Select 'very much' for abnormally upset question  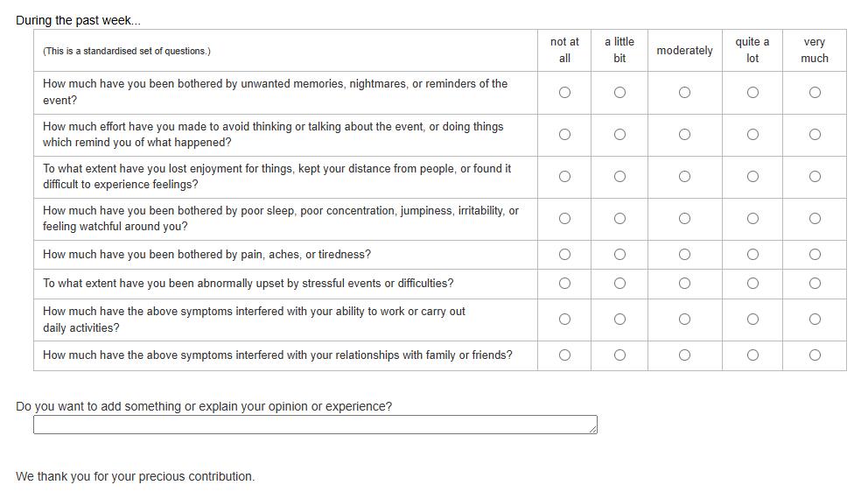point(815,283)
